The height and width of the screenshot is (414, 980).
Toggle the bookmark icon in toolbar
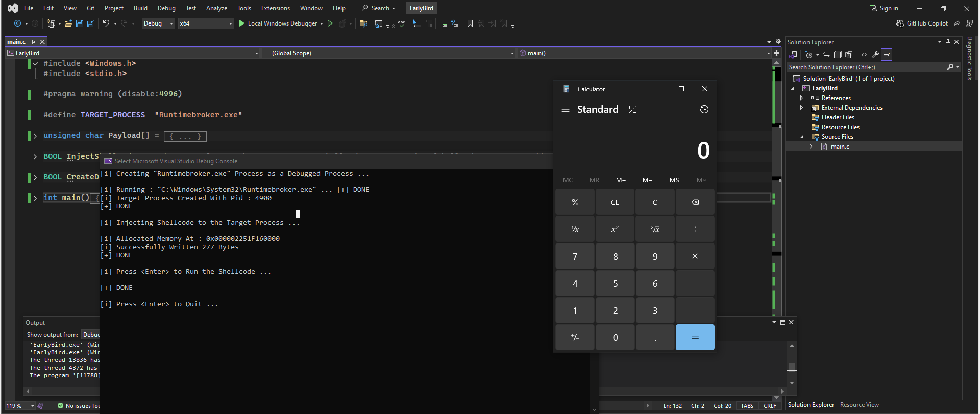click(470, 23)
